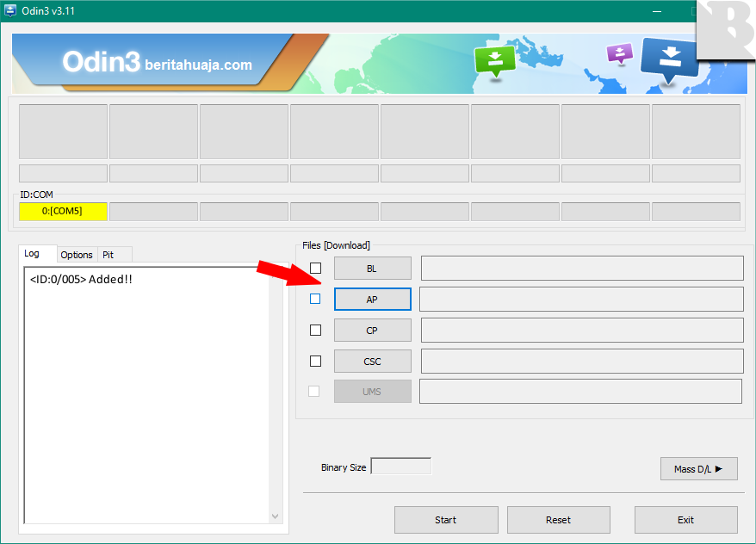Enable the AP file checkbox
Screen dimensions: 756x544
tap(315, 299)
